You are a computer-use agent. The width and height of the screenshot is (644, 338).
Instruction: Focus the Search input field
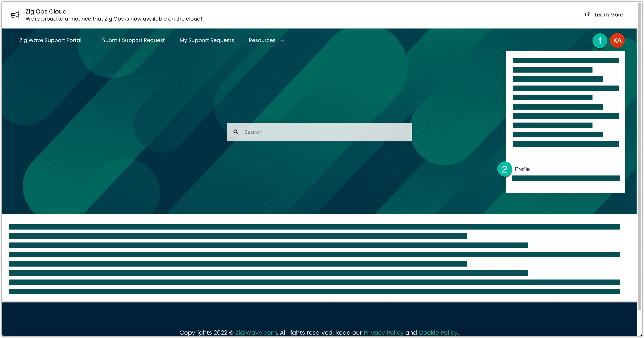[x=325, y=132]
